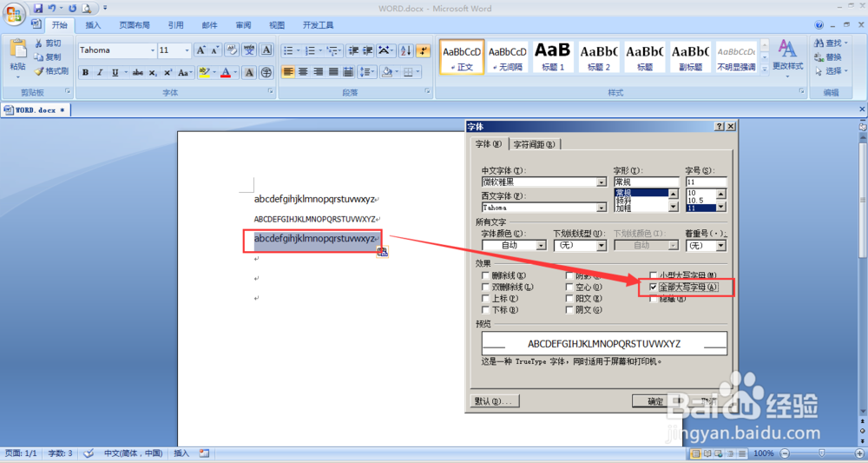
Task: Increase paragraph indent
Action: [x=367, y=51]
